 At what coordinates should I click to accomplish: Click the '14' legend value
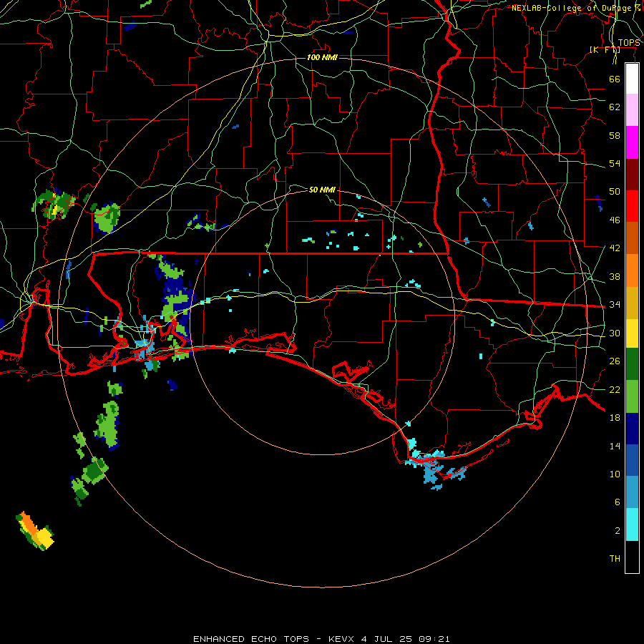(x=615, y=446)
